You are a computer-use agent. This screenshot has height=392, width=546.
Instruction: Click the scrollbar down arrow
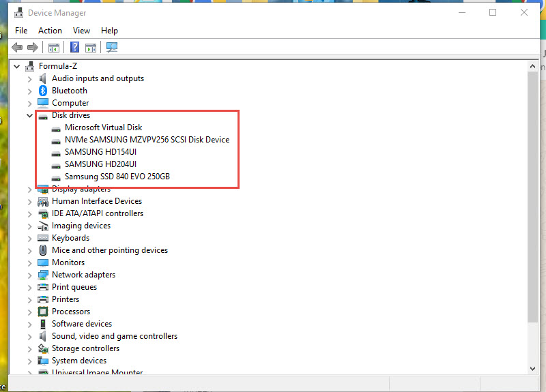(x=532, y=369)
